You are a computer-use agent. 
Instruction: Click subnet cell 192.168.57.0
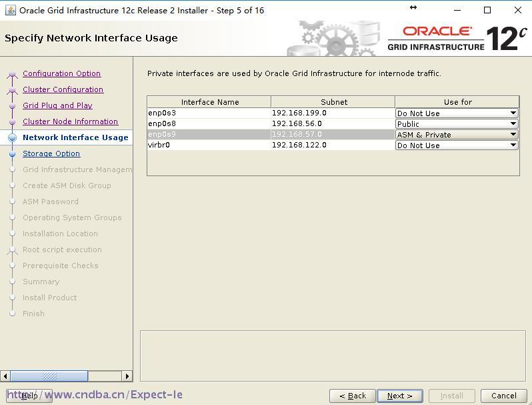click(333, 134)
